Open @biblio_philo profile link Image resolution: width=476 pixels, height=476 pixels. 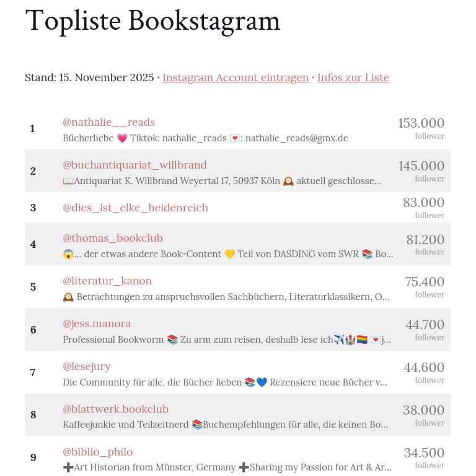click(x=97, y=452)
